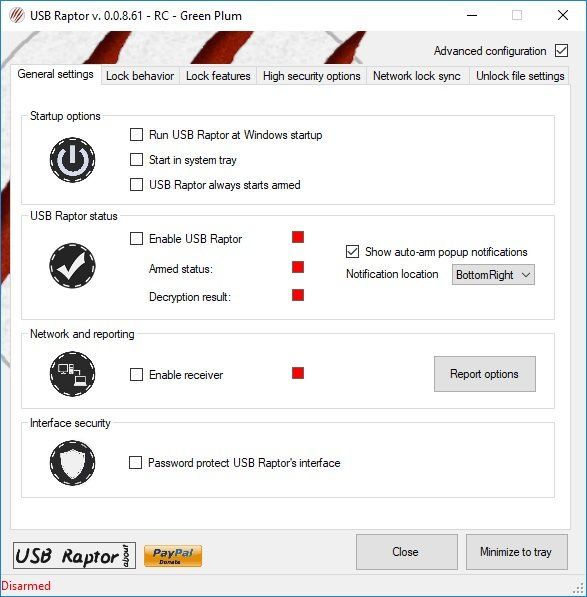Check the Enable USB Raptor checkbox
Screen dimensions: 587x597
click(x=136, y=239)
